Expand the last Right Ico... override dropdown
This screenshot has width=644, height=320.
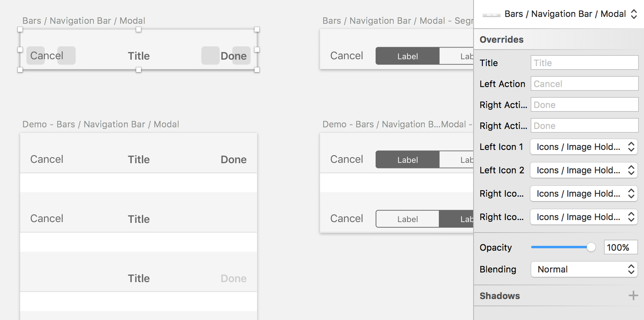(x=584, y=217)
